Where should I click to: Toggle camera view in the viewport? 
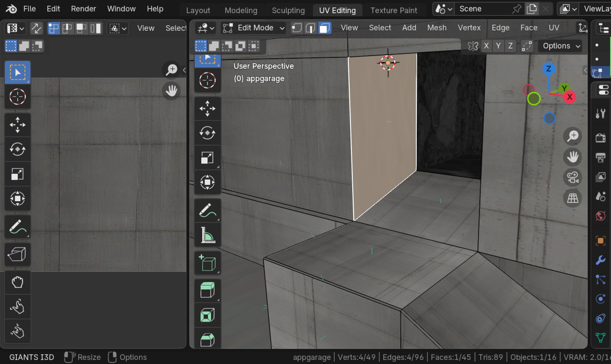tap(573, 177)
